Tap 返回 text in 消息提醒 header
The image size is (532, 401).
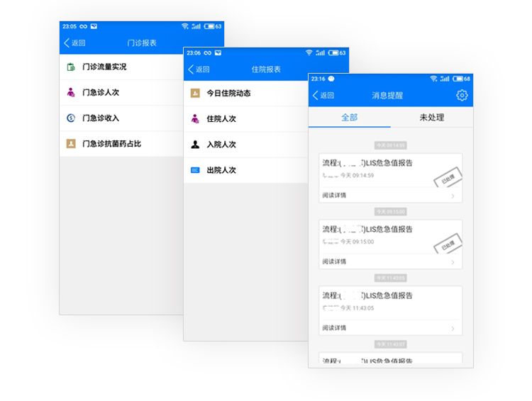(x=327, y=95)
